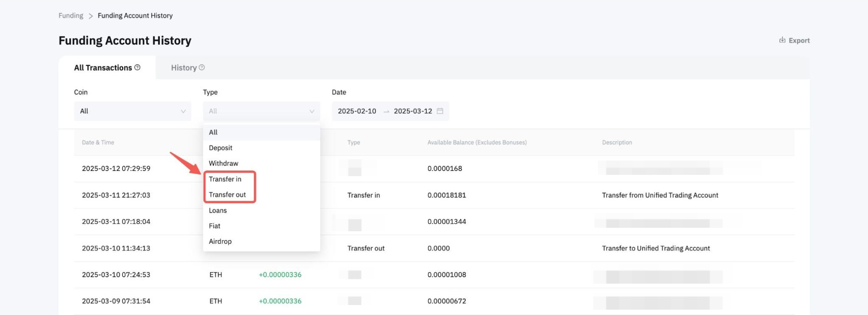This screenshot has height=315, width=868.
Task: Switch to the History tab
Action: (x=184, y=68)
